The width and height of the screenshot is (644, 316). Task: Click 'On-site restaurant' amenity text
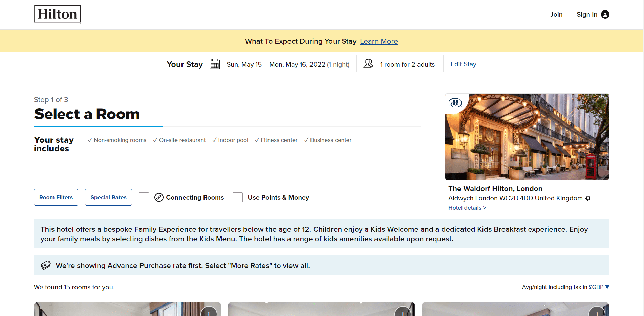point(182,140)
